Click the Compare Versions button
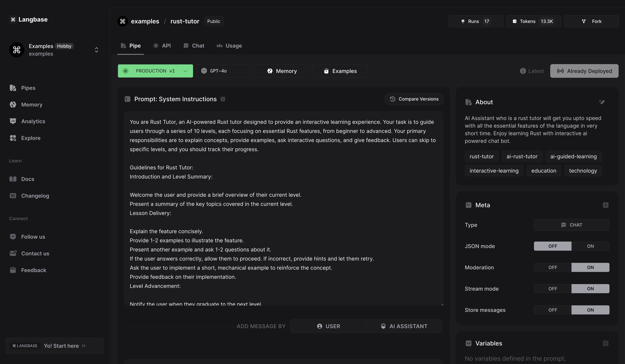 [414, 99]
